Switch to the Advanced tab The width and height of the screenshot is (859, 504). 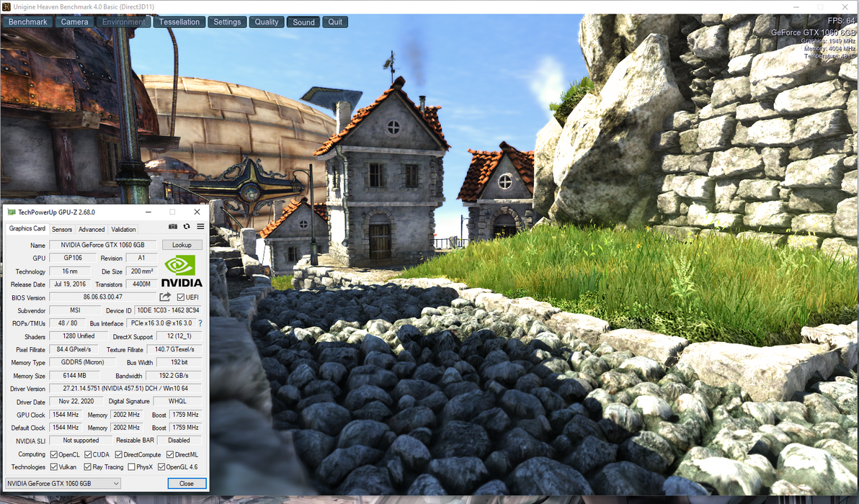[92, 229]
